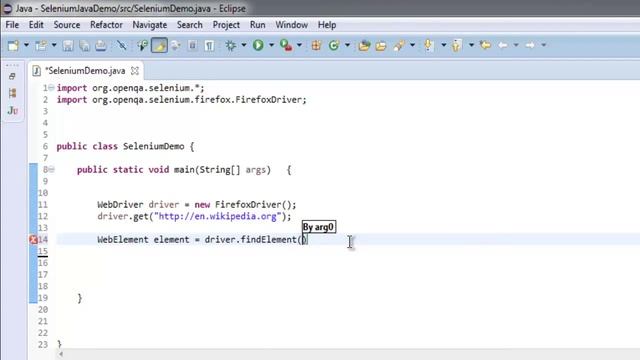
Task: Click the Search flashlight icon
Action: [x=399, y=45]
